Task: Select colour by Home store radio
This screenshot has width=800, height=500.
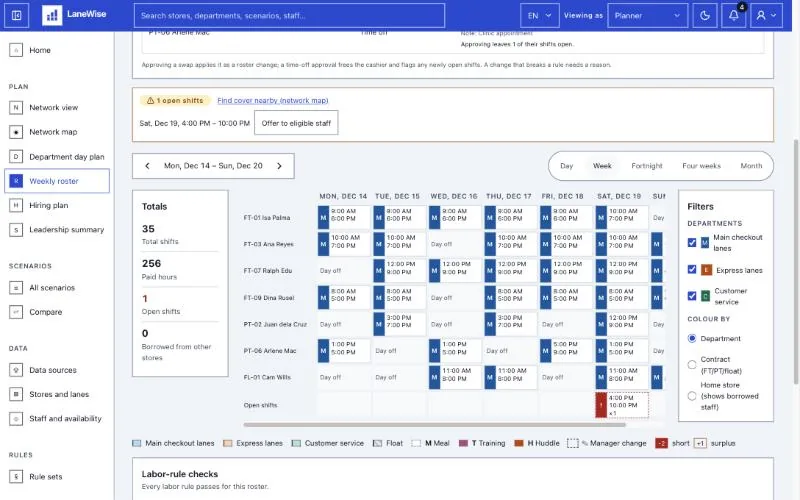Action: (692, 396)
